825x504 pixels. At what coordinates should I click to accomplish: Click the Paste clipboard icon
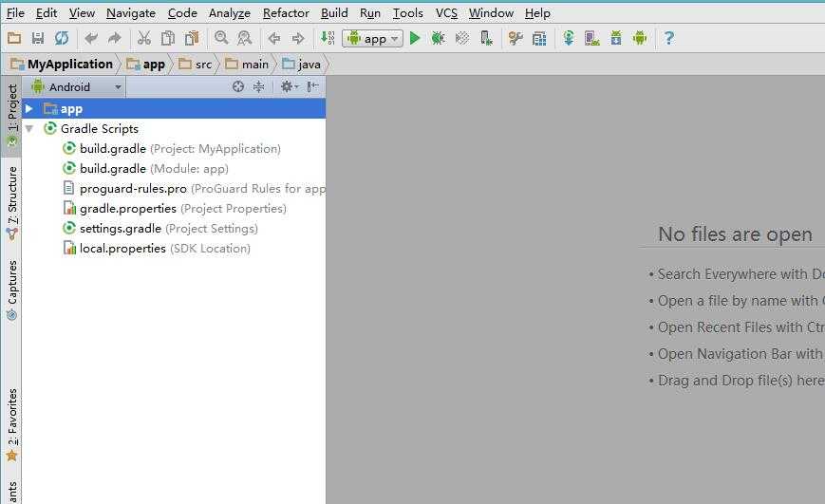192,38
